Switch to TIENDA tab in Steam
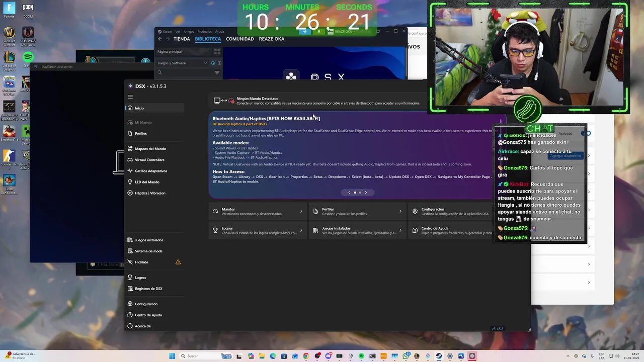Screen dimensions: 644x362 182,39
